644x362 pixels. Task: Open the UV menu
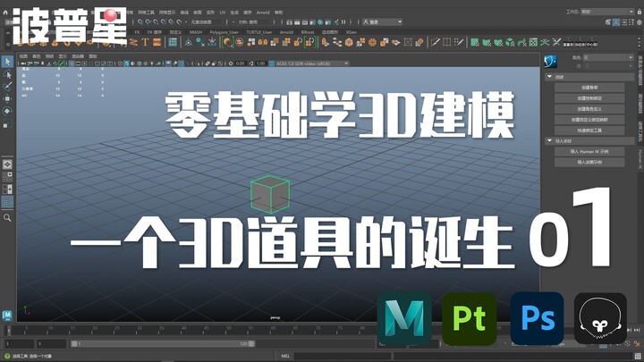click(x=222, y=13)
